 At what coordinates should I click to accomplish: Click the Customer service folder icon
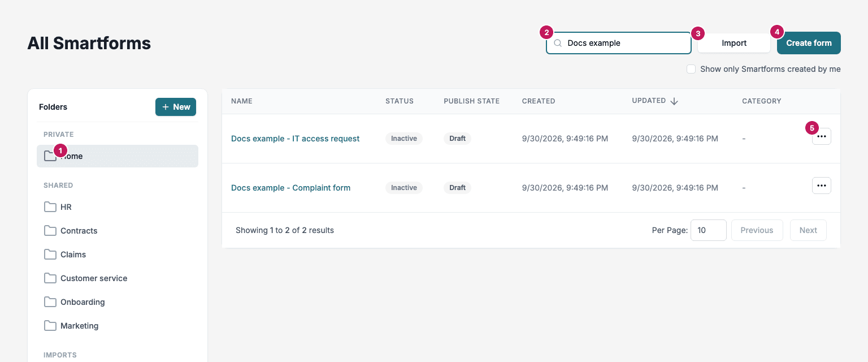click(x=50, y=278)
